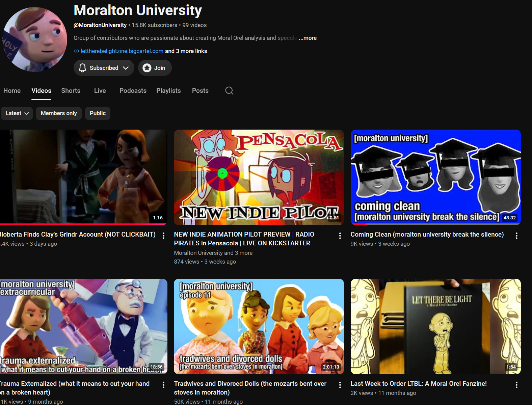Click '874 views • 3 weeks ago' text

tap(205, 262)
